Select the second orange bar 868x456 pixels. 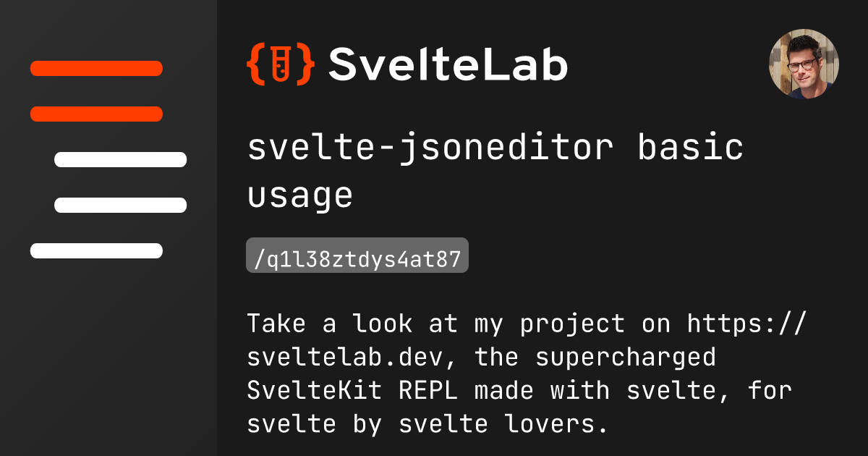coord(96,114)
